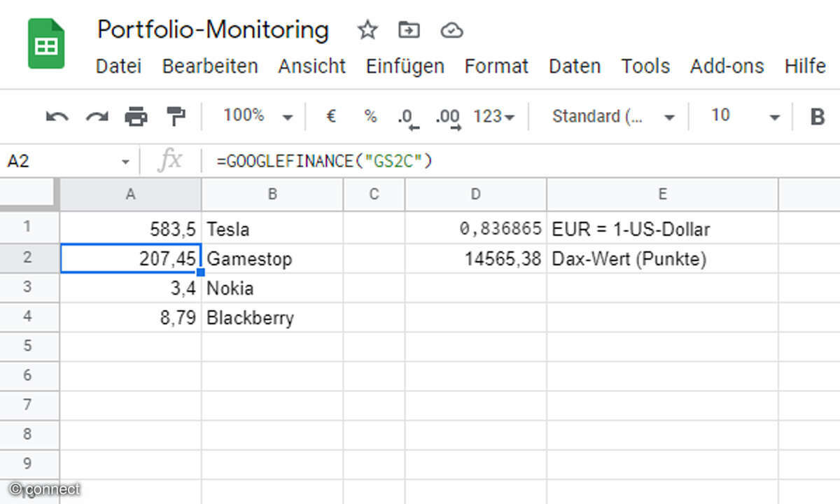The height and width of the screenshot is (504, 840).
Task: Star the Portfolio-Monitoring document
Action: (x=367, y=30)
